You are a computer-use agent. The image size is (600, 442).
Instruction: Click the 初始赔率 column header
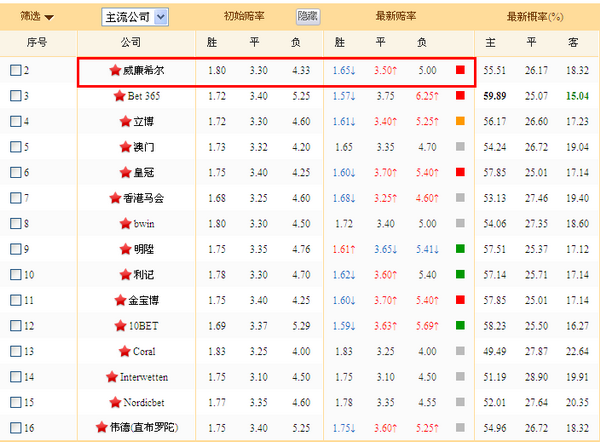pyautogui.click(x=247, y=17)
